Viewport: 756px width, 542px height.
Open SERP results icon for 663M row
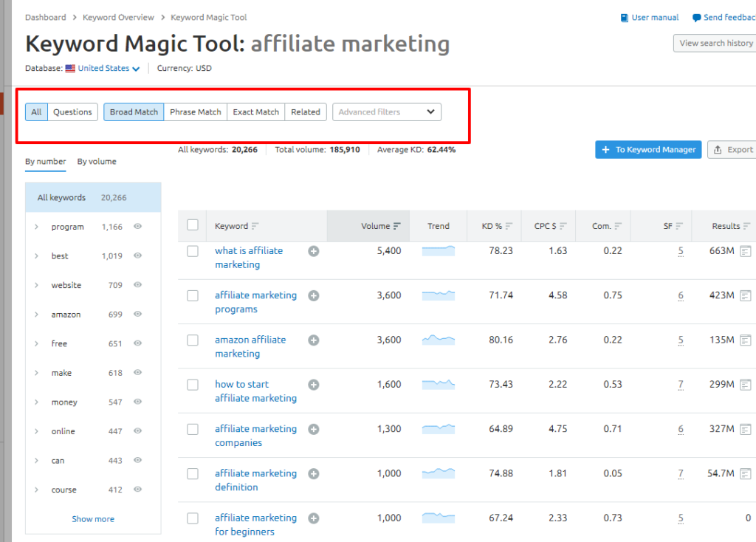(746, 251)
